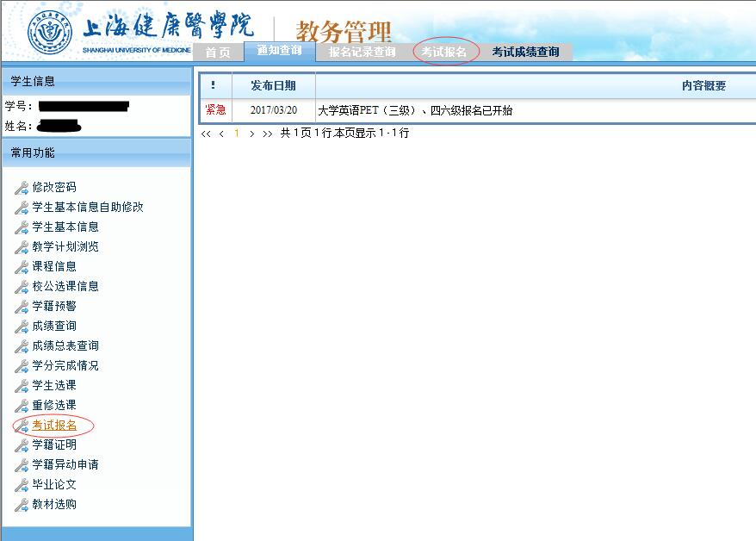Jump to first page with << button

tap(206, 134)
